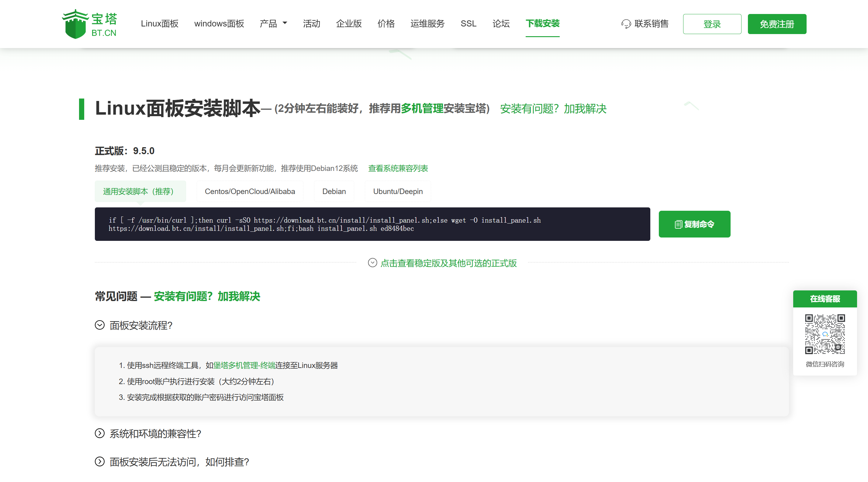Viewport: 868px width, 482px height.
Task: Select the 通用安装脚本（推荐）tab
Action: [x=140, y=192]
